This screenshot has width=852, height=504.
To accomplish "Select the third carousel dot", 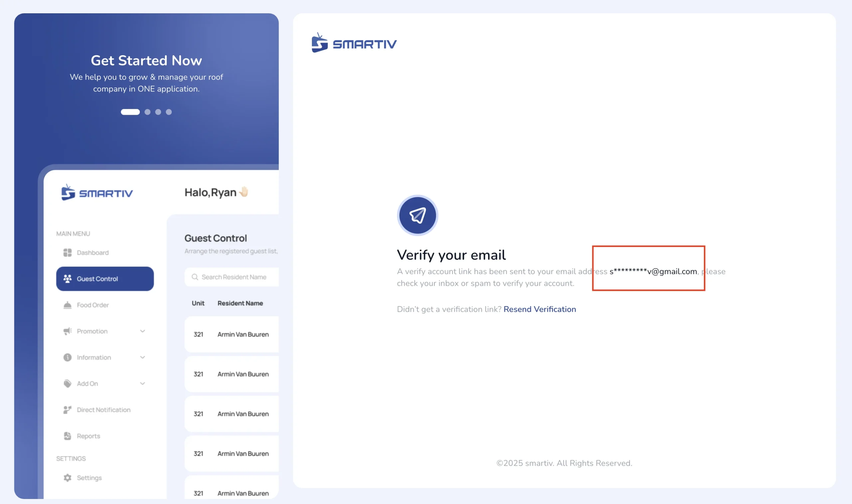I will (x=158, y=112).
